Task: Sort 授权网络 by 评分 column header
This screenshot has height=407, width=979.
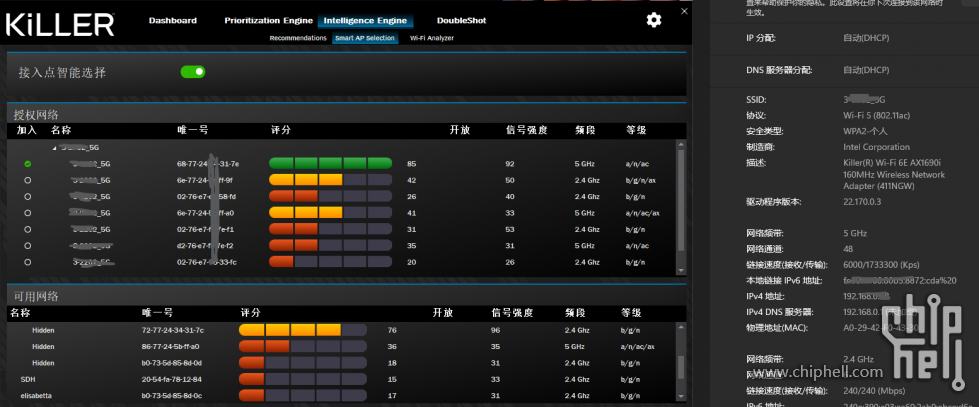Action: click(281, 130)
